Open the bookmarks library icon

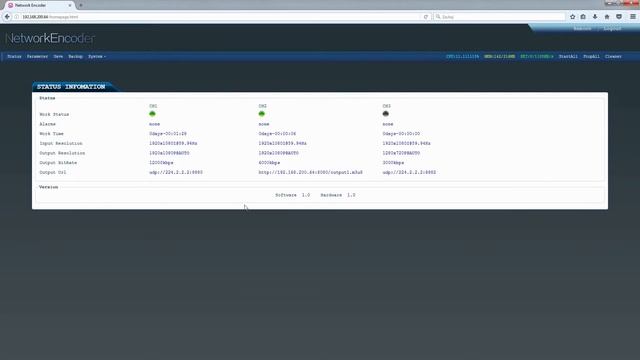pos(583,17)
